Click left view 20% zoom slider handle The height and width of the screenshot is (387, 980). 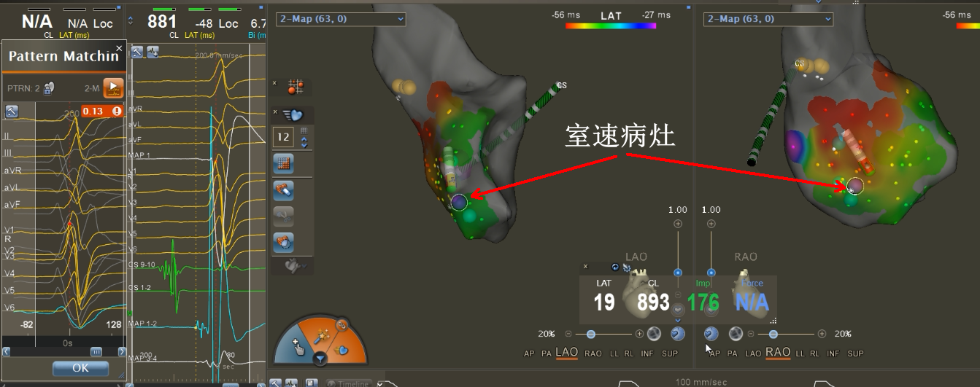(x=590, y=334)
